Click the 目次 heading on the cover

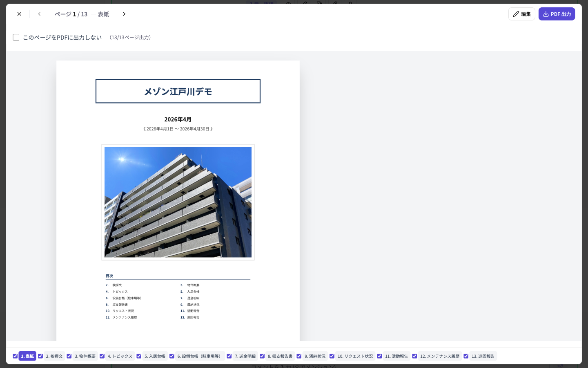[x=109, y=276]
